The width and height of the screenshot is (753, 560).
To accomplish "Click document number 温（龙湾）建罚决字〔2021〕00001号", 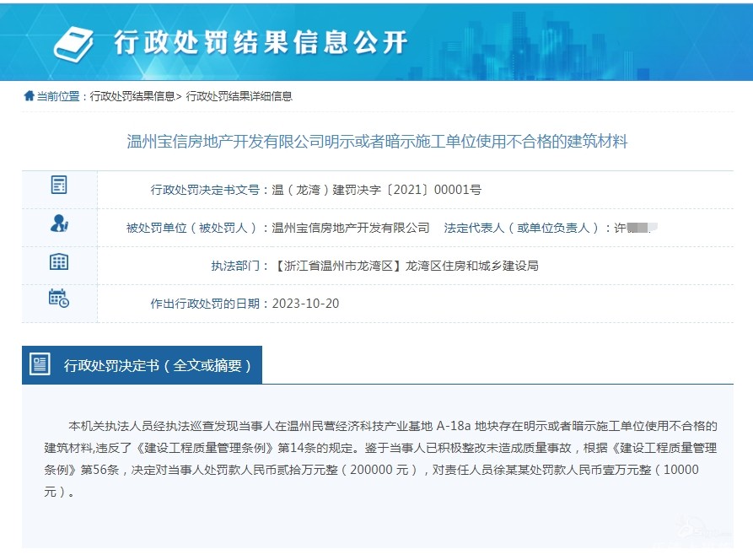I will click(x=377, y=190).
